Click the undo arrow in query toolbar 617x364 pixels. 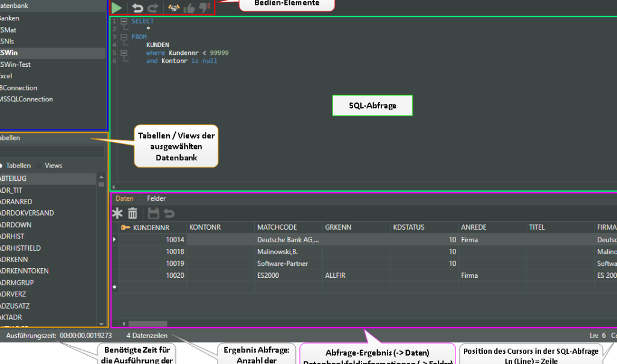[138, 8]
